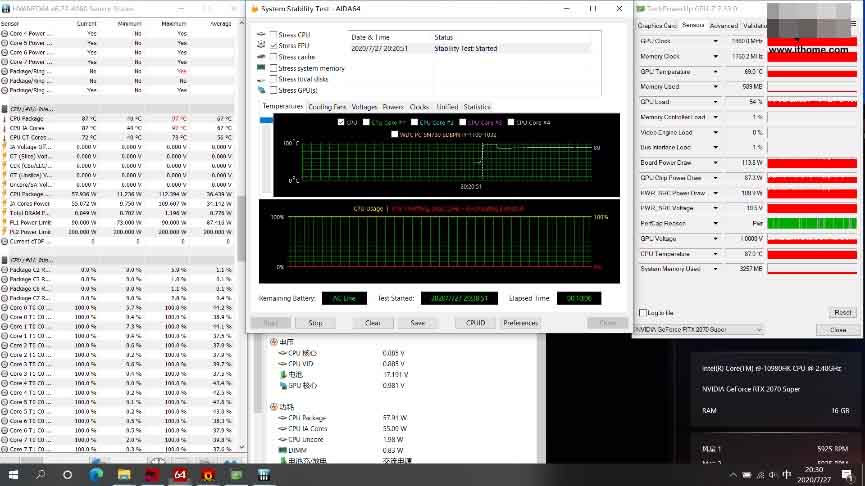Click the IME language indicator in tray
This screenshot has height=486, width=865.
[x=787, y=475]
